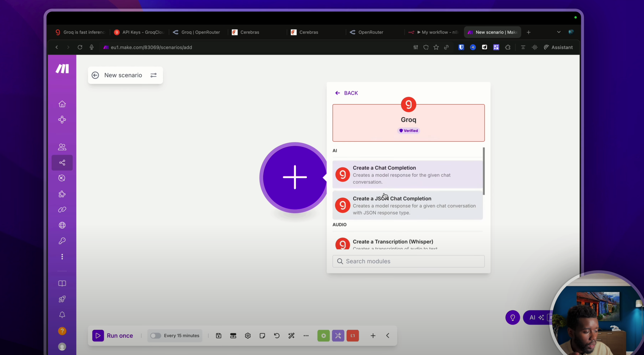Screen dimensions: 644x355
Task: Toggle the Every 15 minutes scheduling switch
Action: 155,335
